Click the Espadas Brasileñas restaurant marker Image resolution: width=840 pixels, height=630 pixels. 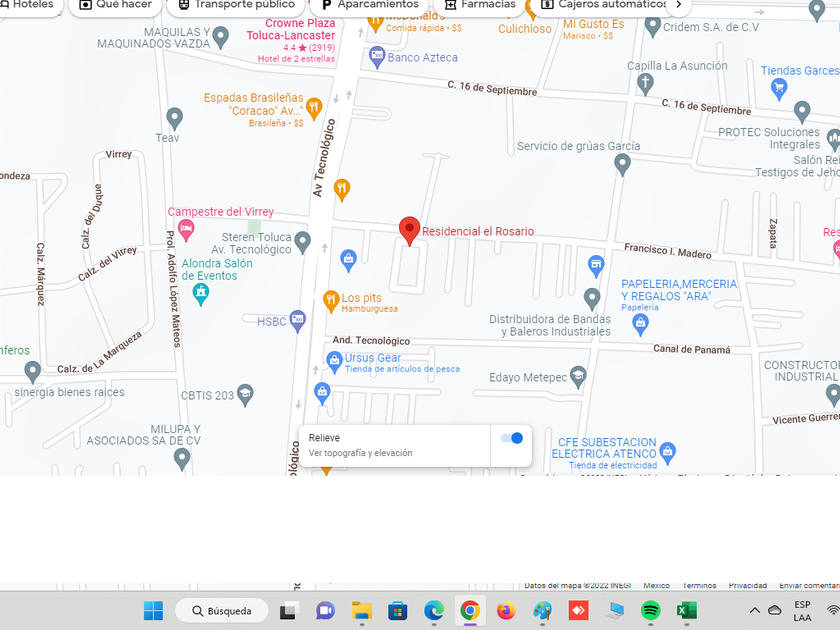click(x=314, y=109)
